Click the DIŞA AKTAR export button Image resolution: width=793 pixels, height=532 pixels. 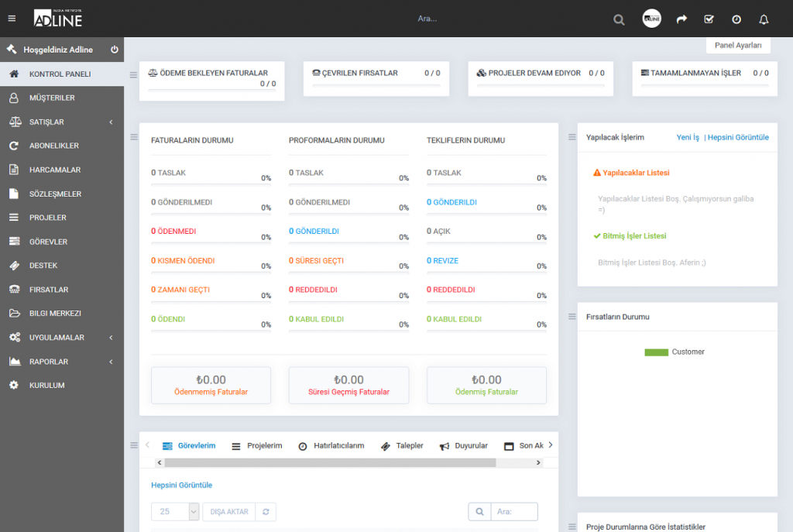tap(229, 512)
